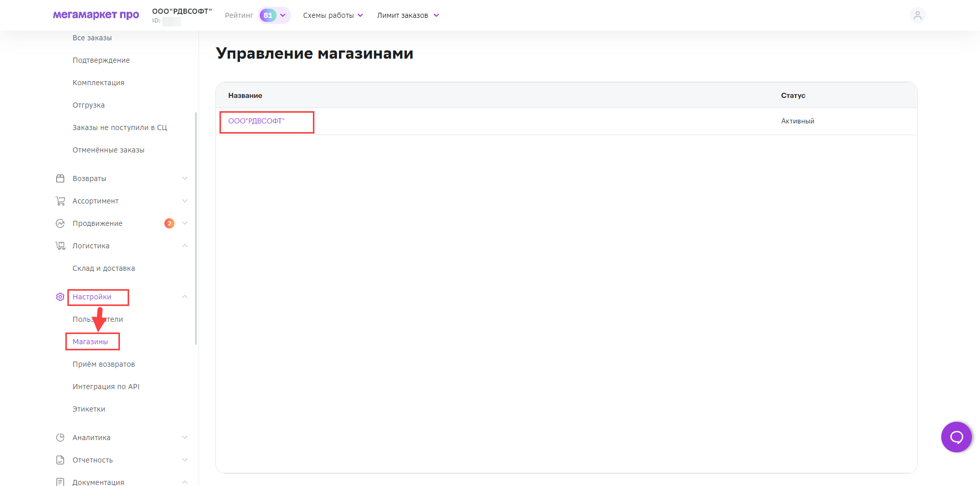The height and width of the screenshot is (486, 980).
Task: Open the purple support chat bubble
Action: (956, 437)
